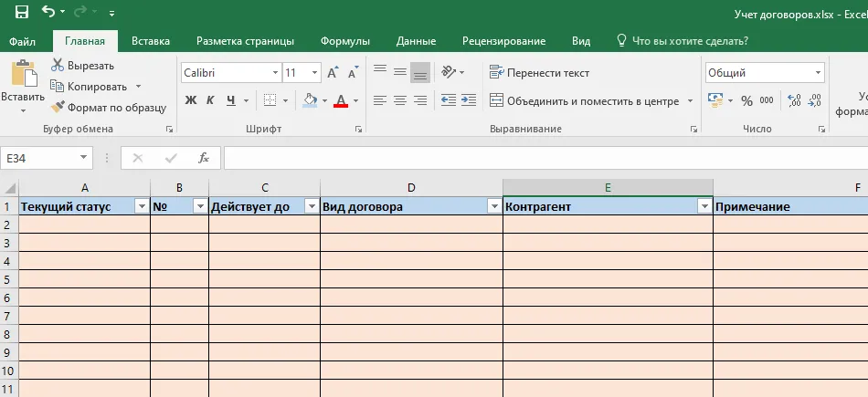
Task: Decrease decimal places
Action: point(814,100)
